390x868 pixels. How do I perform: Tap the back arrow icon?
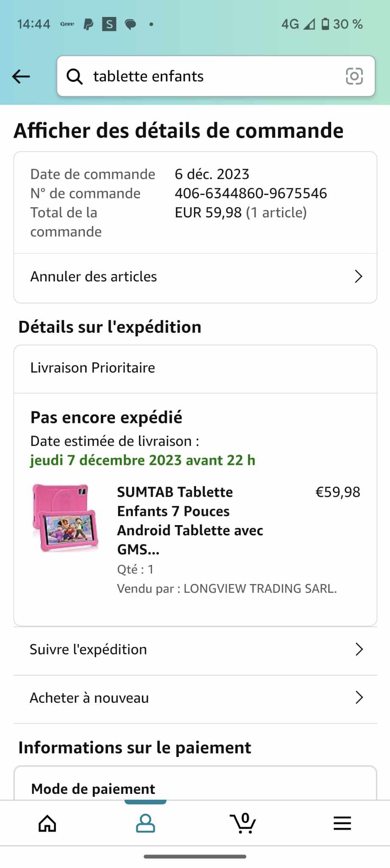click(21, 77)
